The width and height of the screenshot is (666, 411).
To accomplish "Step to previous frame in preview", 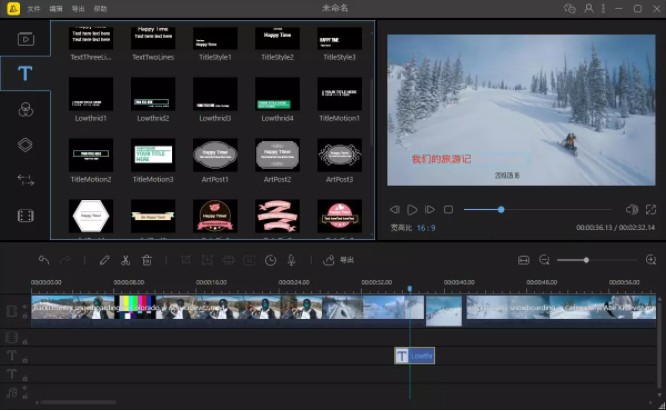I will (395, 209).
